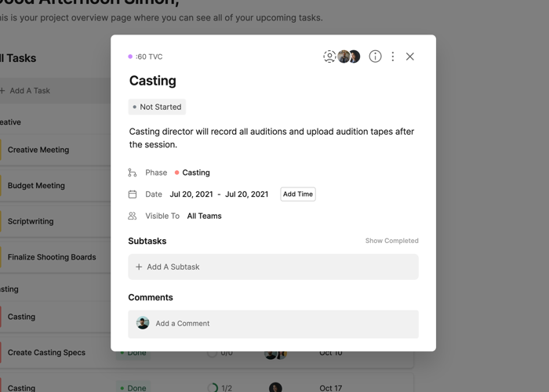Open the task info icon
Screen dimensions: 549x392
coord(375,56)
